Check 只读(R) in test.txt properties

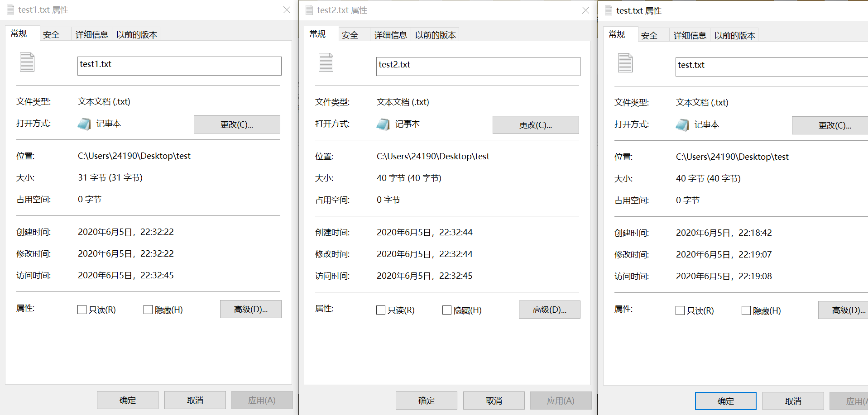pos(680,310)
